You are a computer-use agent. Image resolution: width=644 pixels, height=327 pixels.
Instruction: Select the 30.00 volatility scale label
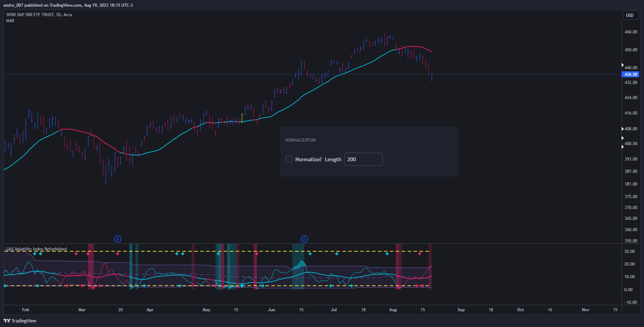point(629,251)
